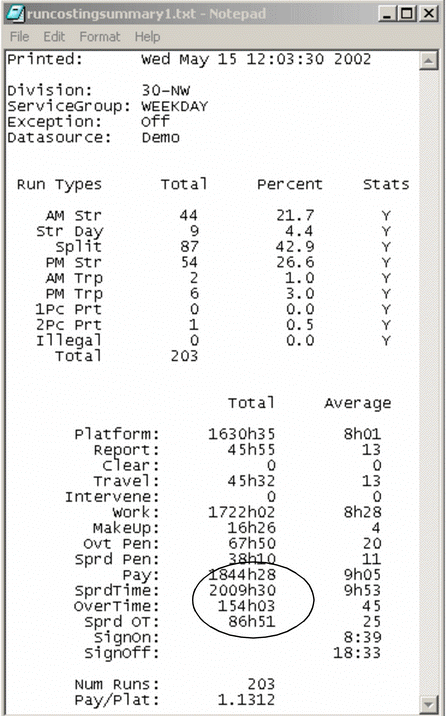Open the Help menu
The width and height of the screenshot is (447, 716).
(x=147, y=37)
